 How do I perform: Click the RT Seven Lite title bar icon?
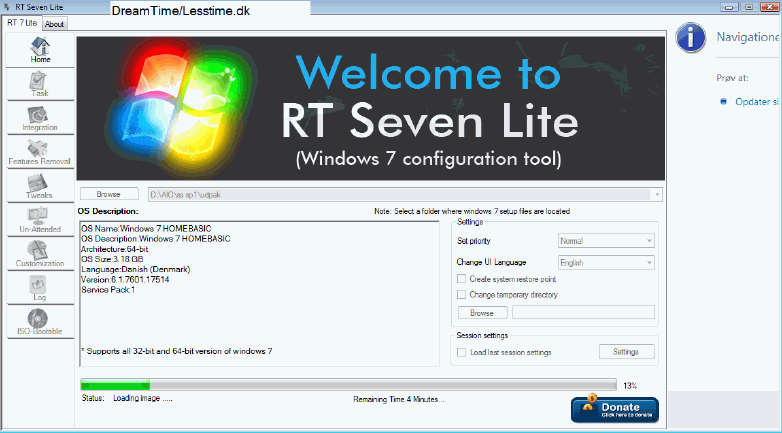[6, 7]
